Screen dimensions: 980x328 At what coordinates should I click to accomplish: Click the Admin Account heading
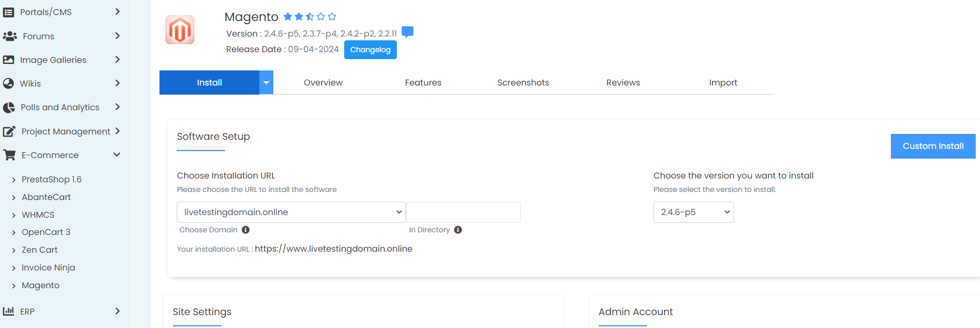(635, 312)
